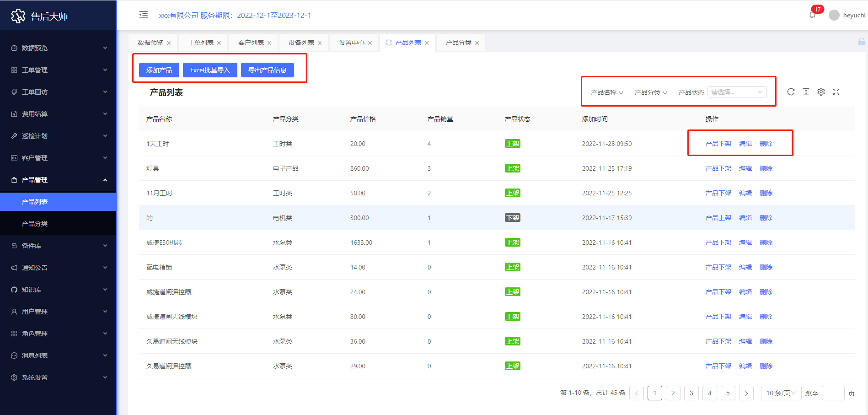
Task: Click the refresh table icon
Action: pos(791,92)
